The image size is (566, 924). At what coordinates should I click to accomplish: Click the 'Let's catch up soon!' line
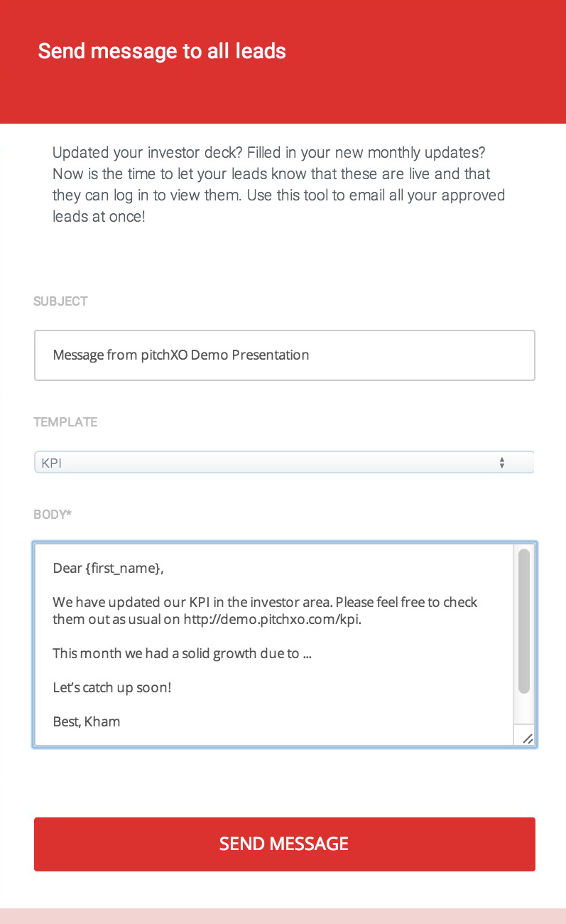(112, 687)
